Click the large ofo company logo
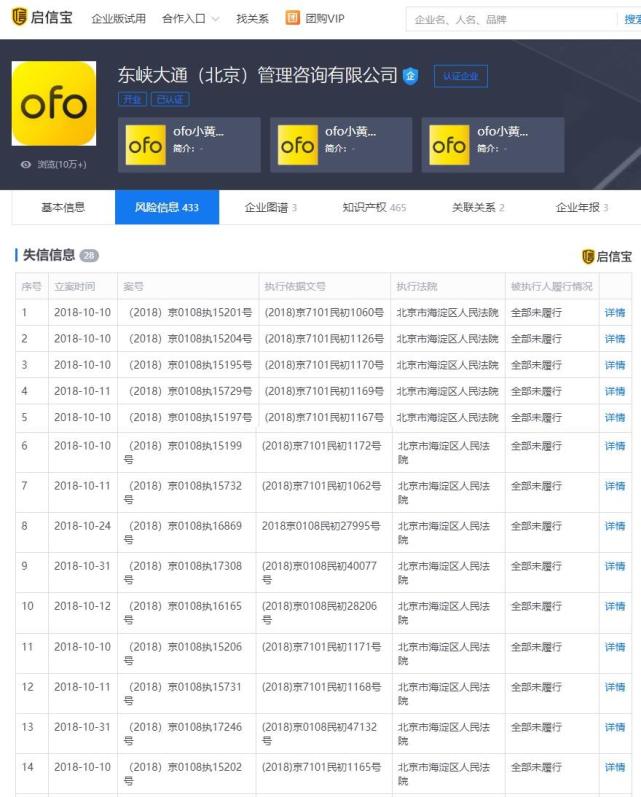The height and width of the screenshot is (797, 641). coord(54,104)
